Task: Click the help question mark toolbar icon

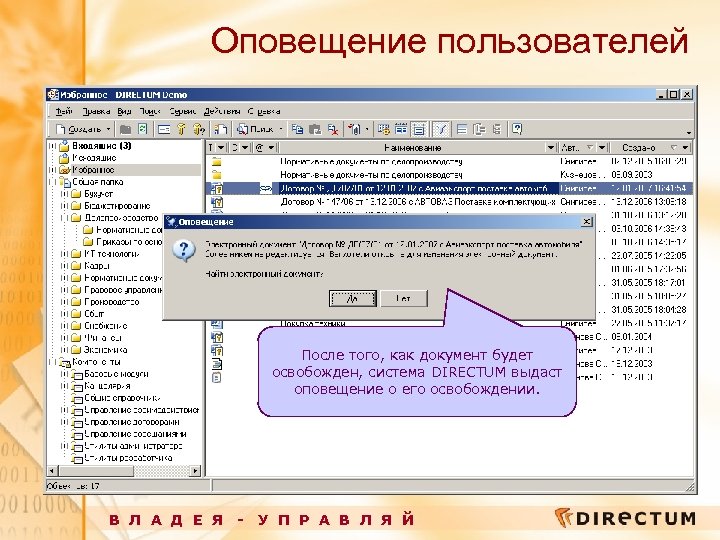Action: click(x=517, y=129)
